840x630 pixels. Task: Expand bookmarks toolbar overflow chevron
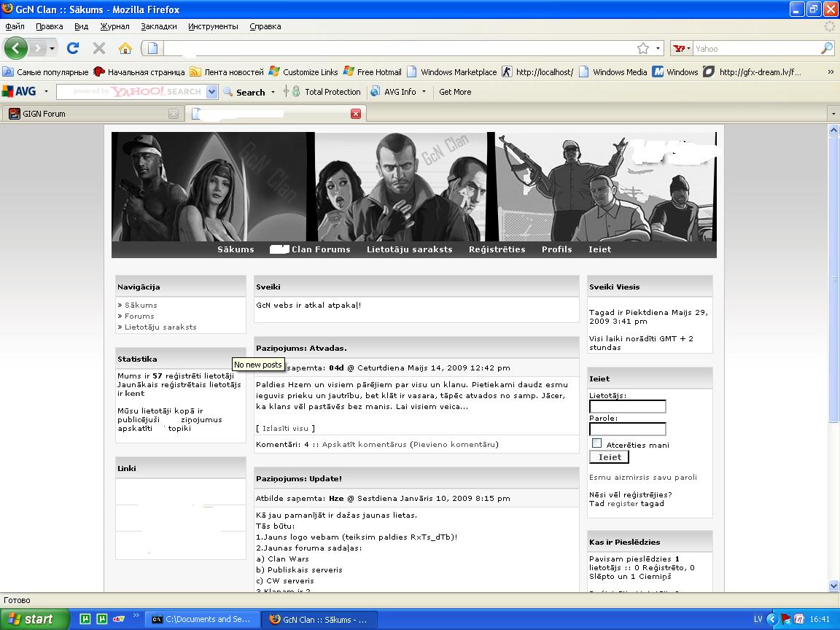click(x=831, y=72)
